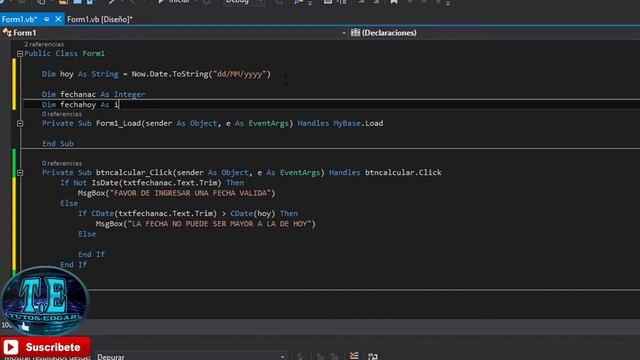Start debugging with the Iniciar button
Image resolution: width=640 pixels, height=360 pixels.
(x=174, y=2)
